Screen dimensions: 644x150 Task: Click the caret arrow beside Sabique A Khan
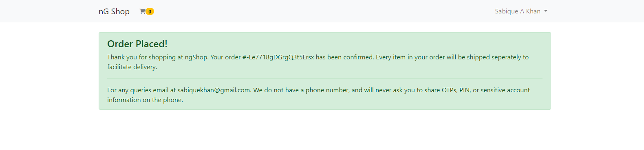546,11
